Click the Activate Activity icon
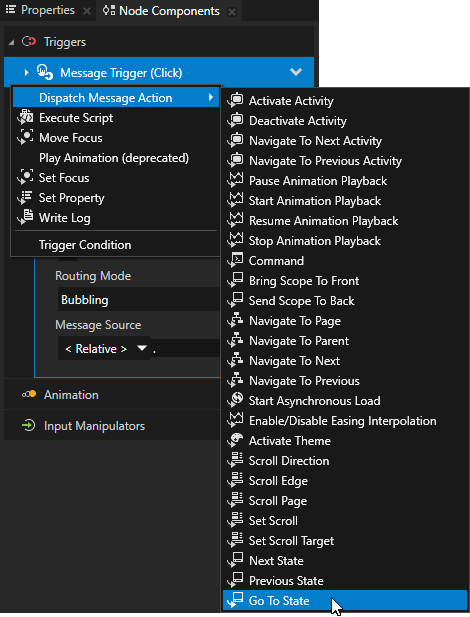 tap(236, 100)
